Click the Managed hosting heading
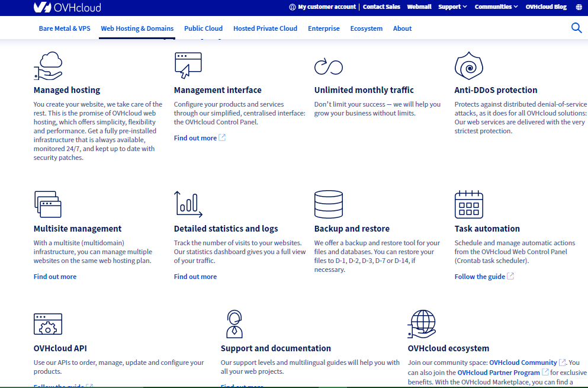Screen dimensions: 588x388 tap(67, 90)
